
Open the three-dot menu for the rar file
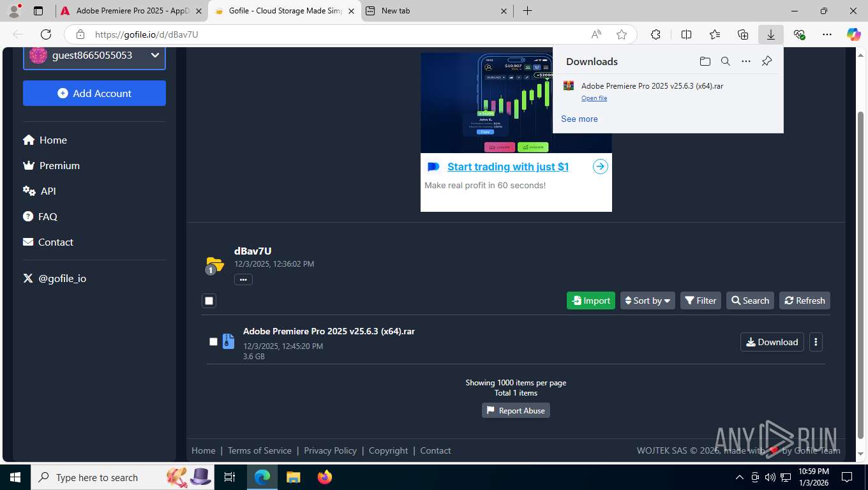[816, 342]
